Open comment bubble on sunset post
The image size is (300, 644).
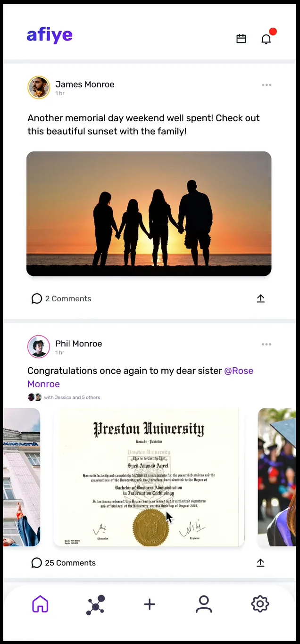pyautogui.click(x=37, y=298)
